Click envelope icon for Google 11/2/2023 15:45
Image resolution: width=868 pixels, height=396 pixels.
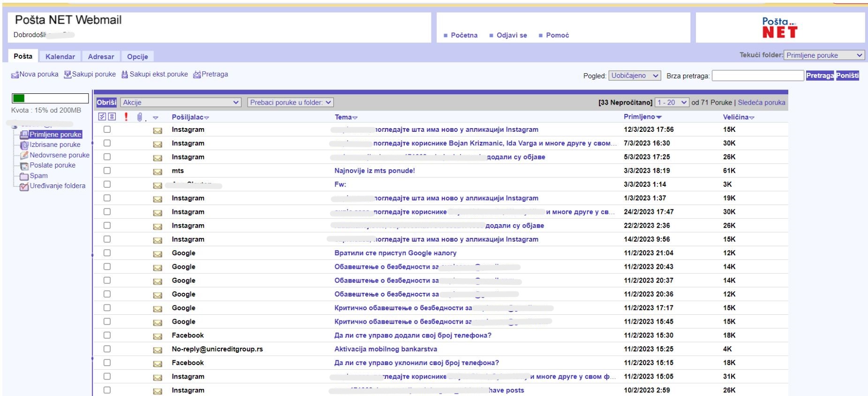[158, 322]
